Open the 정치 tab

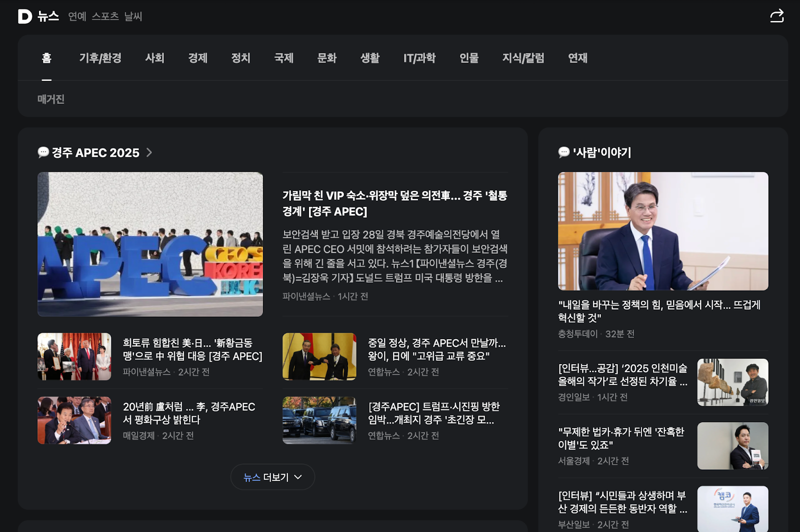(x=240, y=58)
